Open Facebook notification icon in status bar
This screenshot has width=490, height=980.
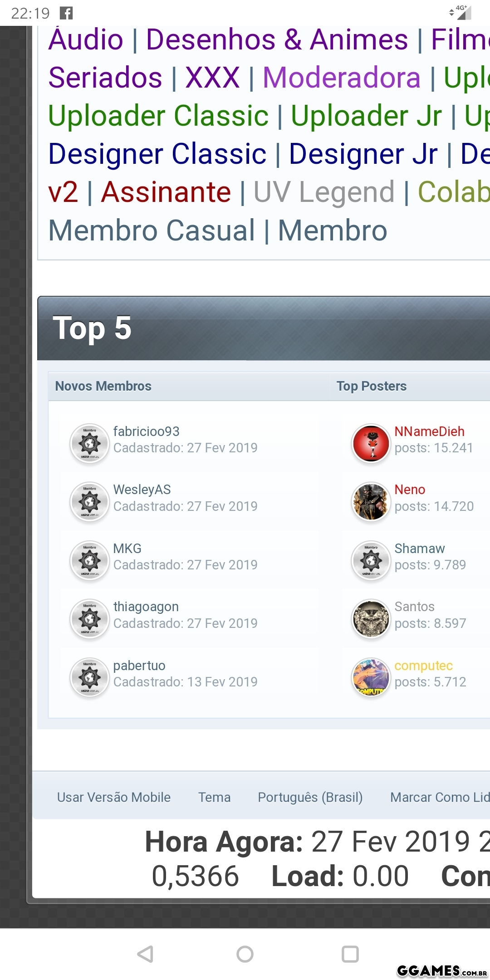click(x=66, y=13)
